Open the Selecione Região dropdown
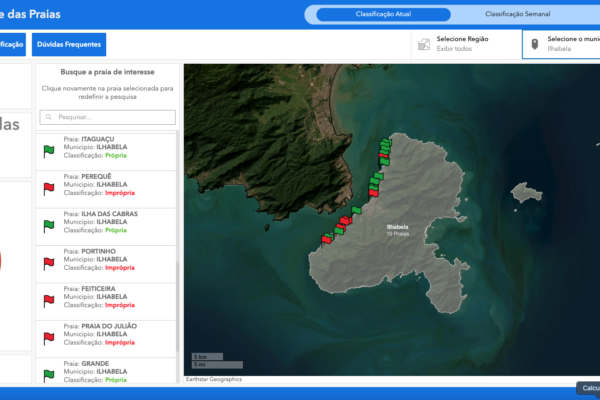This screenshot has width=600, height=400. point(465,44)
